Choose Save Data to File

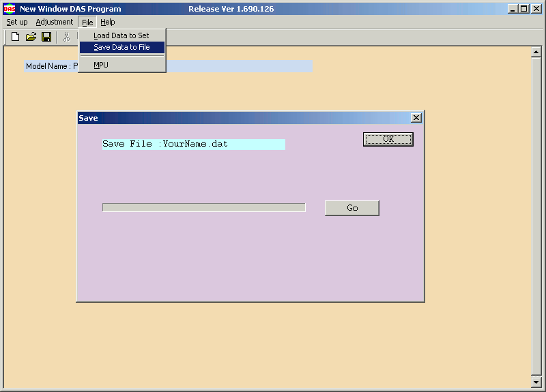coord(122,47)
